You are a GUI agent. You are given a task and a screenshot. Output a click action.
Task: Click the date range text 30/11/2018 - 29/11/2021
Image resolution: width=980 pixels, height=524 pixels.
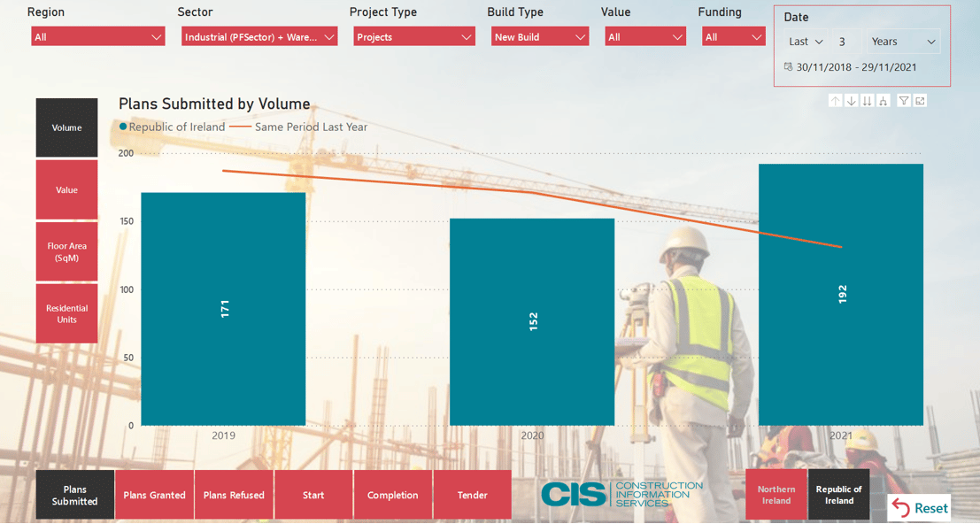click(856, 66)
